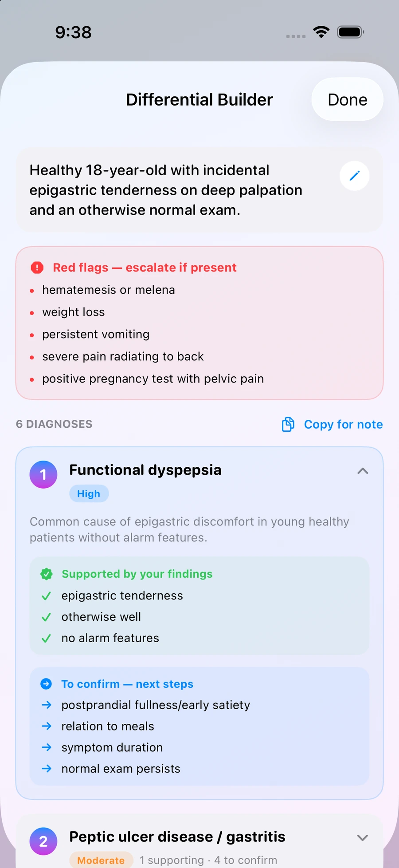Tap the Wi-Fi status icon
399x868 pixels.
click(321, 32)
